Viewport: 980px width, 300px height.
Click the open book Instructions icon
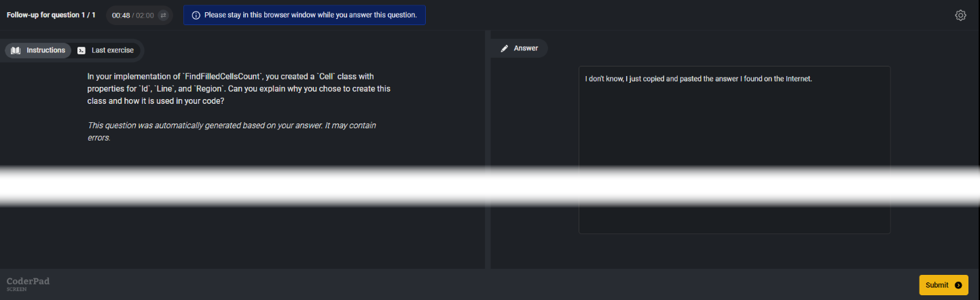pos(16,50)
